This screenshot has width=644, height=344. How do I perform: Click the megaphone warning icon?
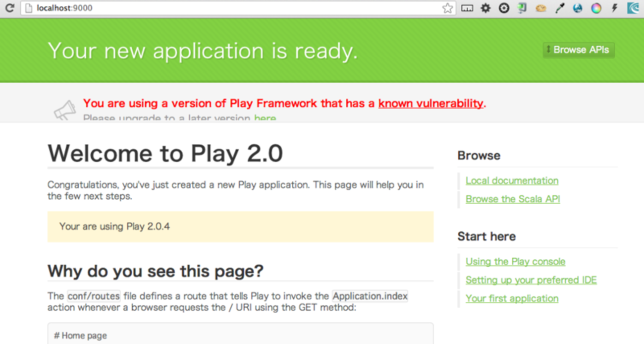65,110
